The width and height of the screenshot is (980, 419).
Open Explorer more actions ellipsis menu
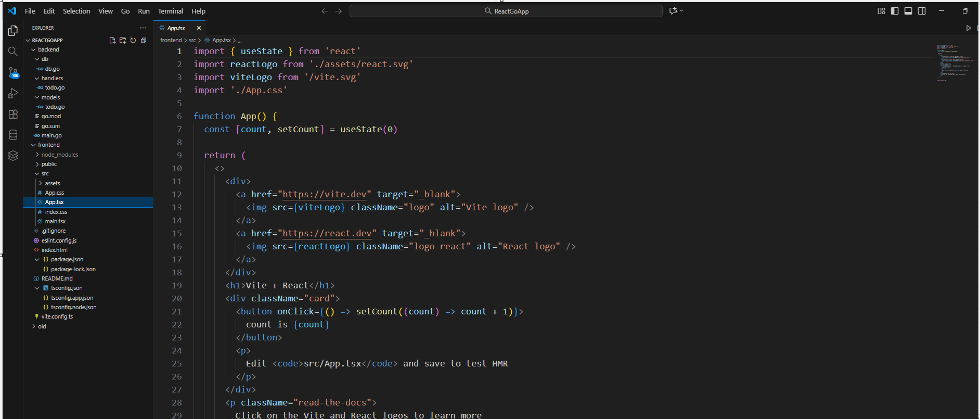click(143, 28)
